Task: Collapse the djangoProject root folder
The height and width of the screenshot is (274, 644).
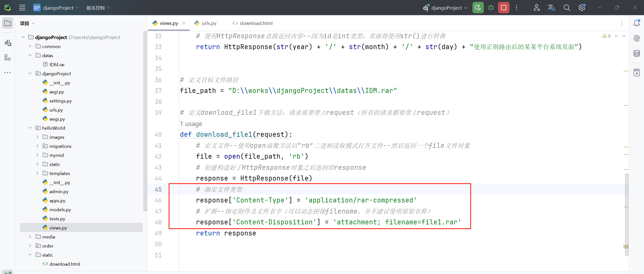Action: [x=23, y=37]
